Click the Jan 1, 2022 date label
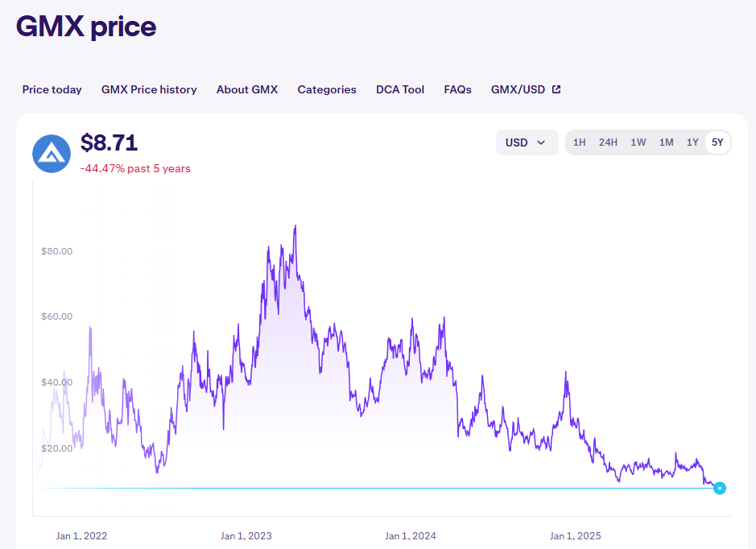The image size is (756, 549). pyautogui.click(x=81, y=536)
